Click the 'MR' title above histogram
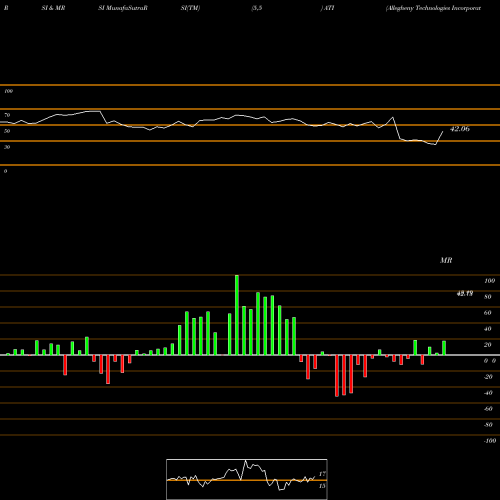500x500 pixels. coord(446,260)
